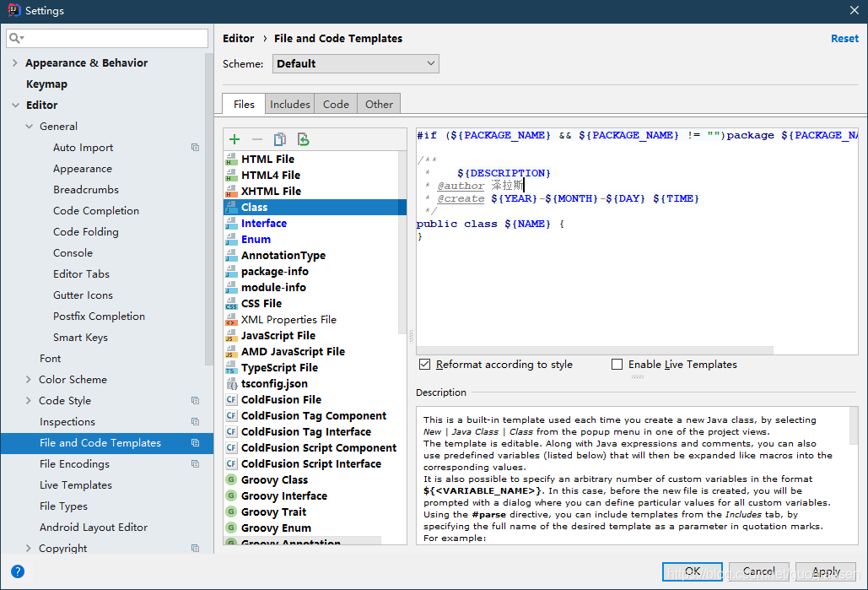The image size is (868, 590).
Task: Select Keymap in settings tree
Action: pos(46,84)
